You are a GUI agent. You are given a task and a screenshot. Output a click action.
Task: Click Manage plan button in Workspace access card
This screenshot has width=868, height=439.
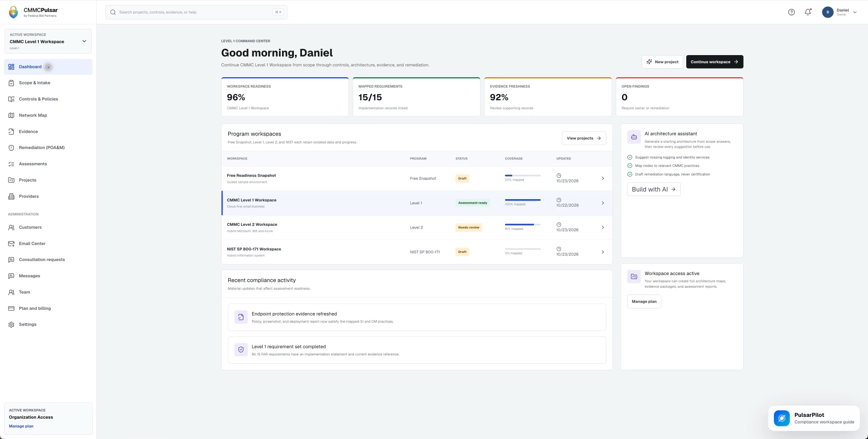644,302
